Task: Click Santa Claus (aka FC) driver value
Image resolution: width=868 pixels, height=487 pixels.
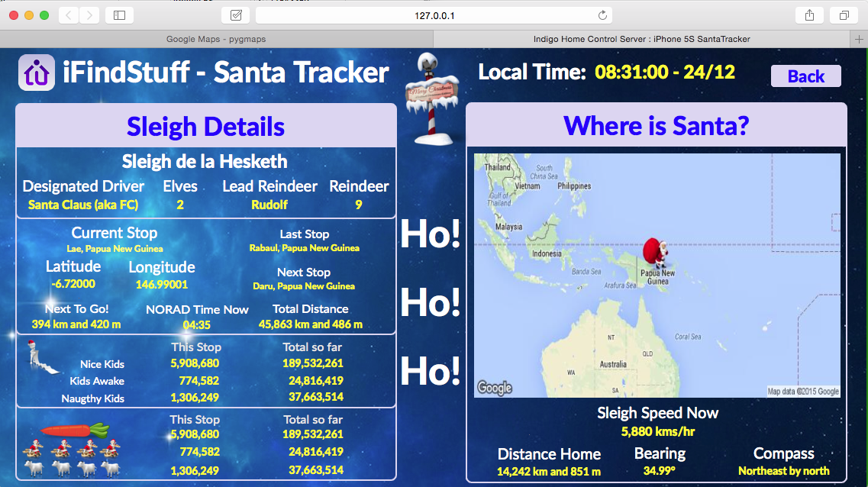Action: pos(83,205)
